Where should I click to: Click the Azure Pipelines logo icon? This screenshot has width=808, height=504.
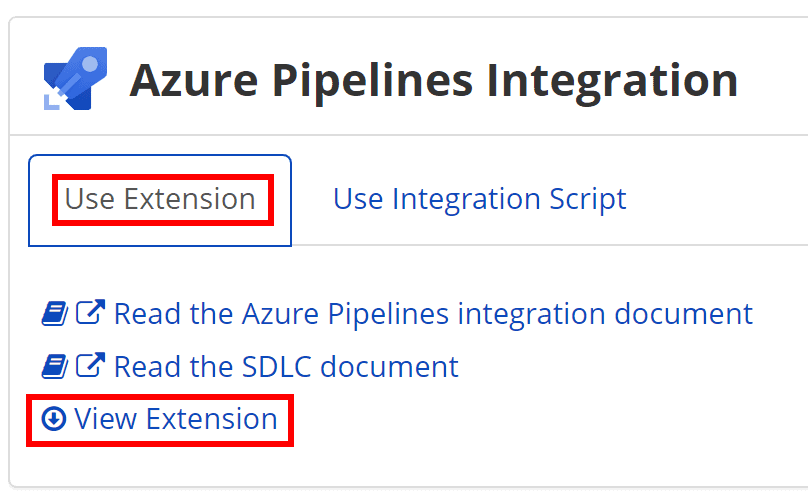pos(75,78)
